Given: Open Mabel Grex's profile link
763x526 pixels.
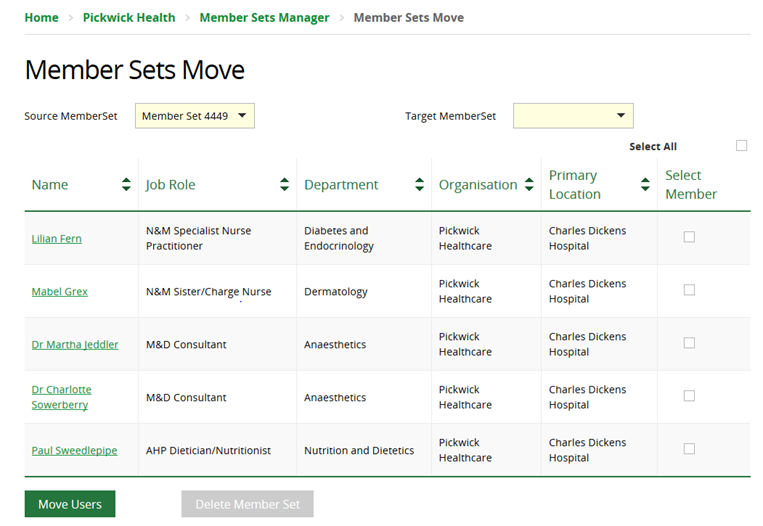Looking at the screenshot, I should click(60, 292).
